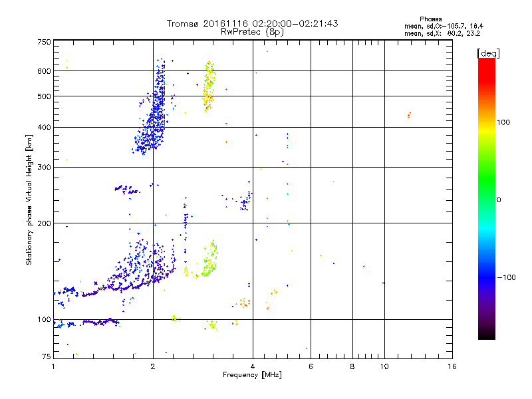Click the black bottom of the colorbar
Image resolution: width=532 pixels, height=399 pixels.
(x=487, y=334)
